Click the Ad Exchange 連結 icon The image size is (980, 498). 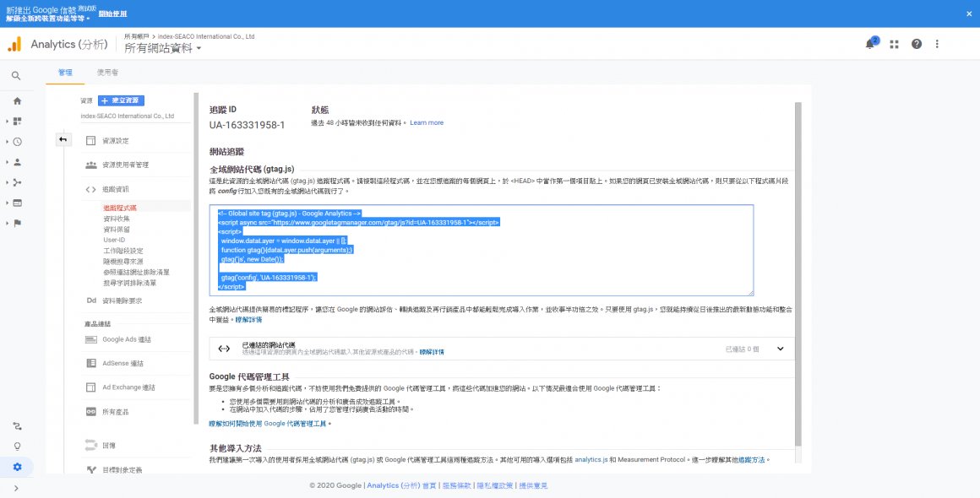90,387
